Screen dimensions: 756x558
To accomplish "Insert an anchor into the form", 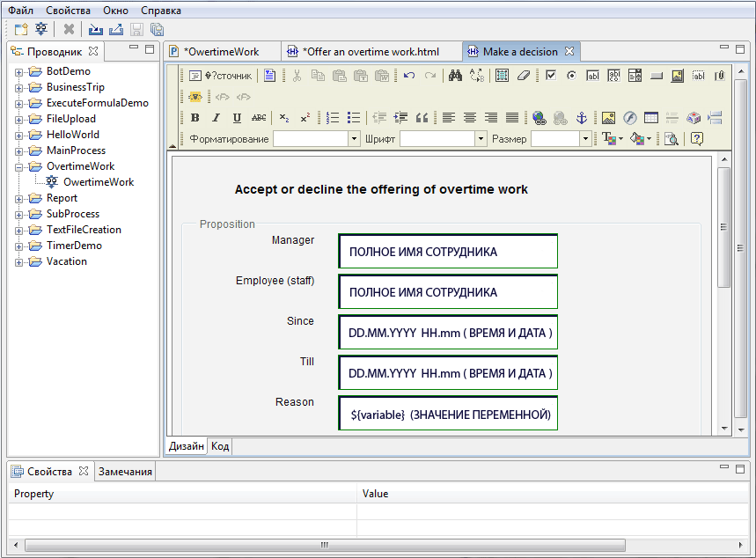I will point(583,115).
